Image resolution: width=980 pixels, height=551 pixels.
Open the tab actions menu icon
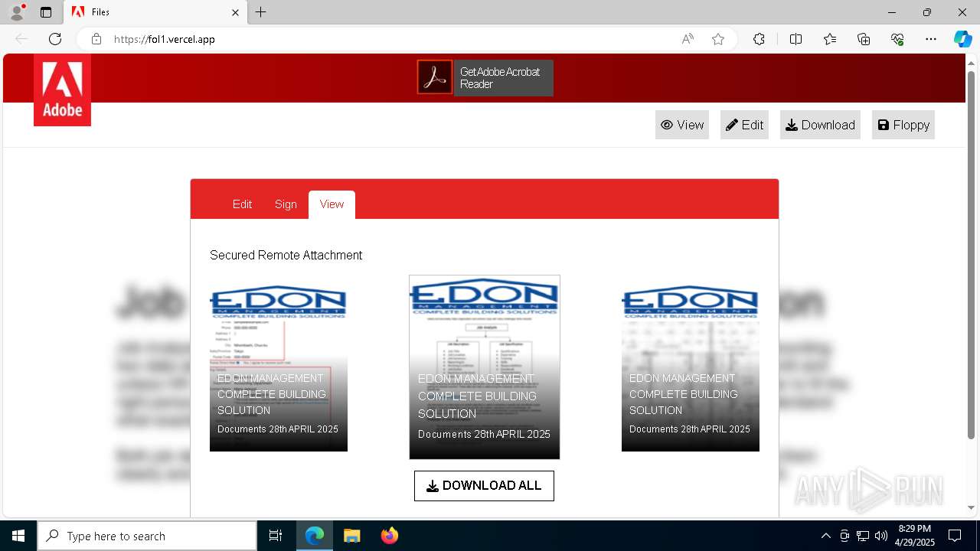pyautogui.click(x=46, y=12)
